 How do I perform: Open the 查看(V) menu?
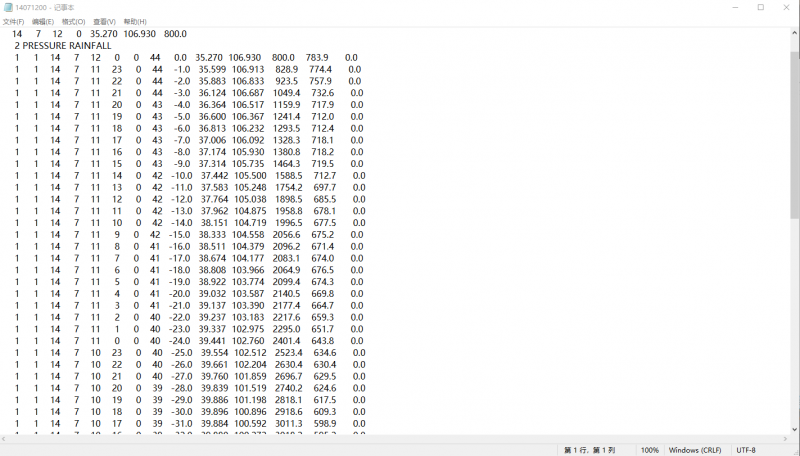click(x=104, y=21)
